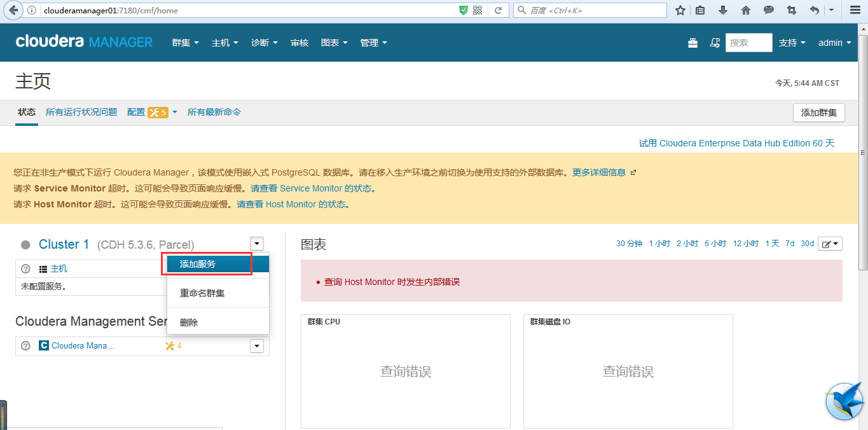868x430 pixels.
Task: Toggle the Cluster 1 actions dropdown arrow
Action: (256, 244)
